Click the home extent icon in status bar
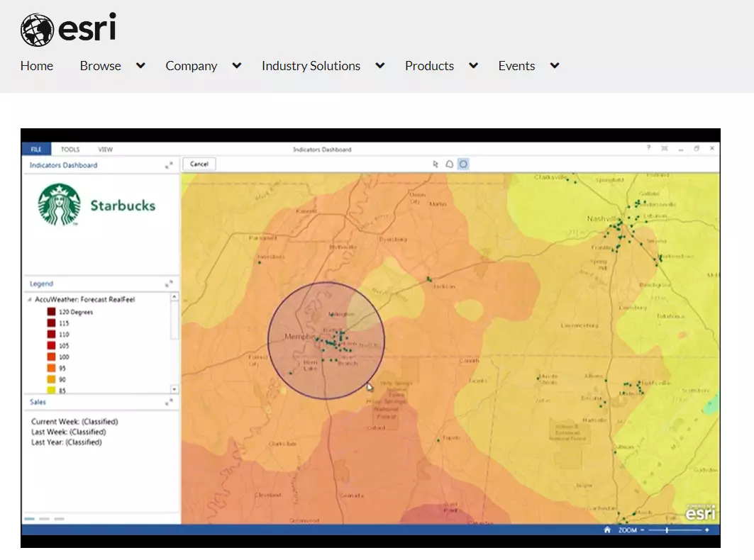The height and width of the screenshot is (560, 754). point(607,530)
